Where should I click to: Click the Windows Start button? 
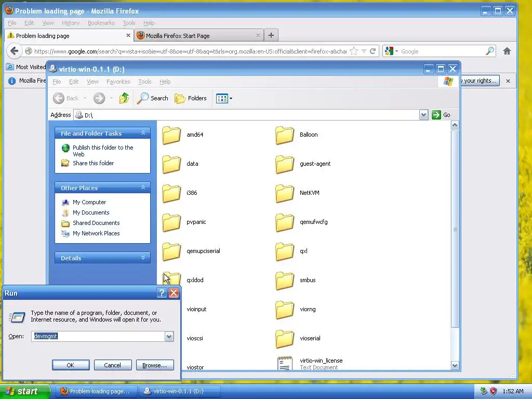25,391
